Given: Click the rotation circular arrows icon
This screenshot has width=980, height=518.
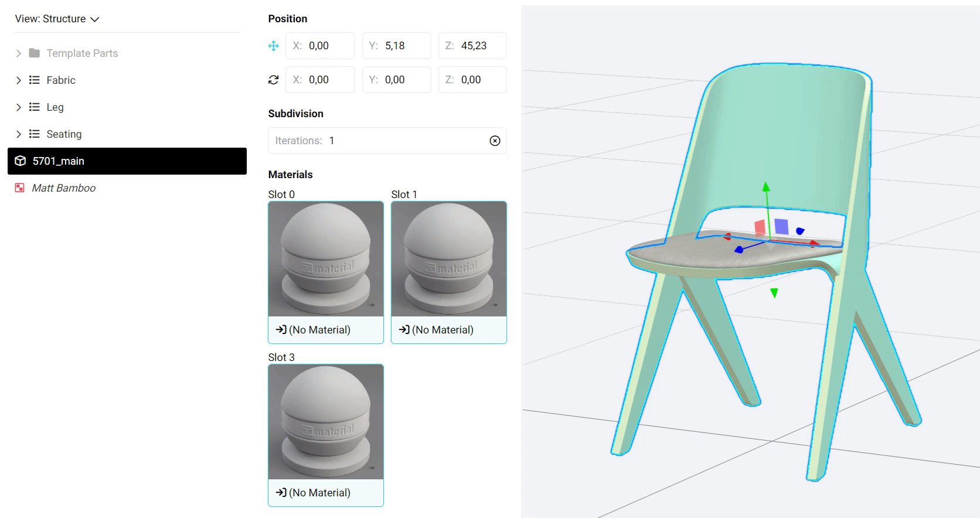Looking at the screenshot, I should tap(273, 80).
